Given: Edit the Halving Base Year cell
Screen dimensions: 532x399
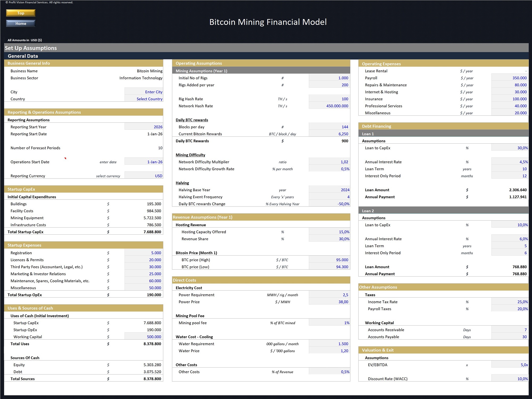Looking at the screenshot, I should coord(329,190).
